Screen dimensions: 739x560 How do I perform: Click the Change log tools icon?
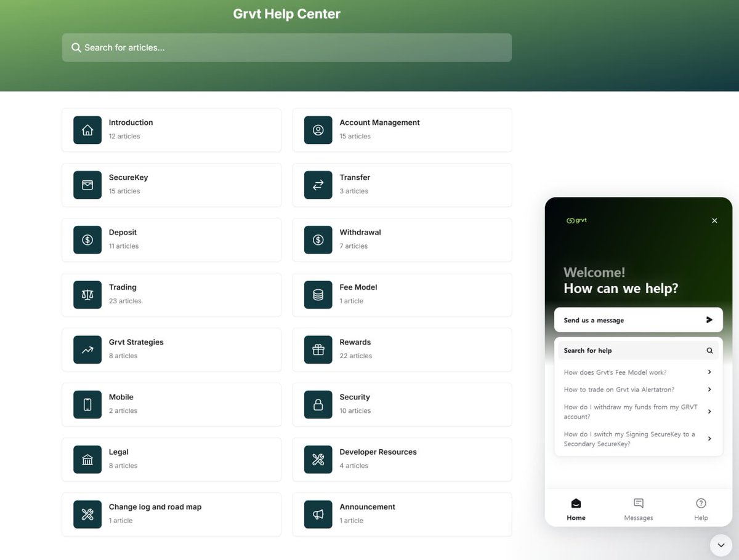(87, 514)
